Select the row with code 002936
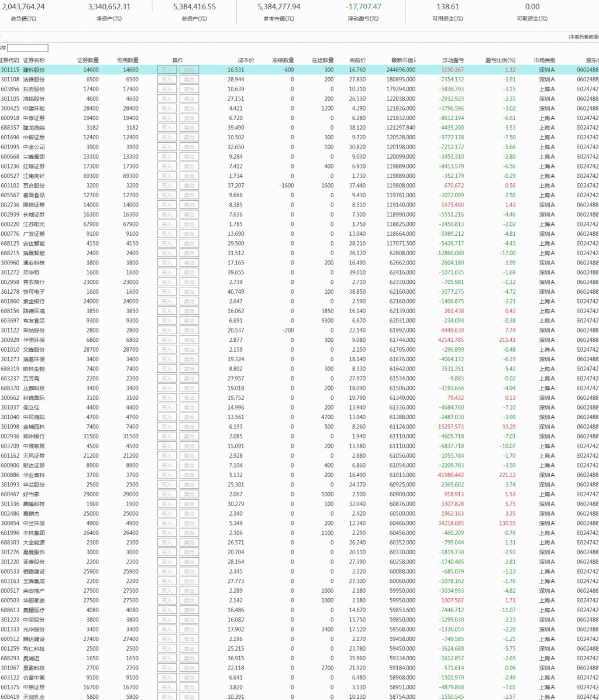Viewport: 599px width, 700px height. (299, 436)
